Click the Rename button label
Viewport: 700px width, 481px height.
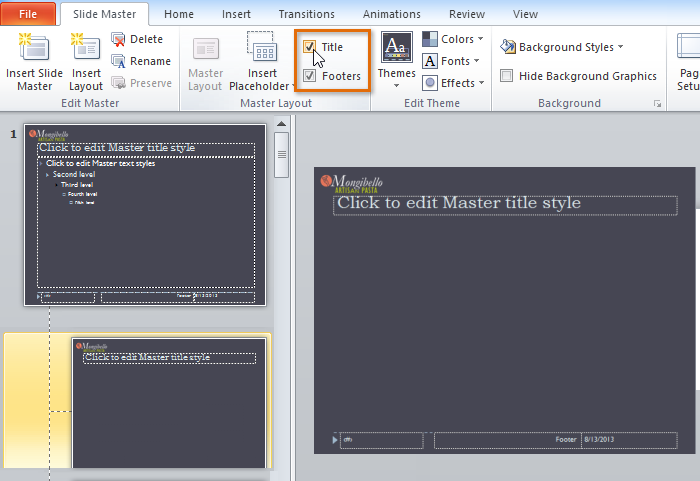(x=150, y=61)
